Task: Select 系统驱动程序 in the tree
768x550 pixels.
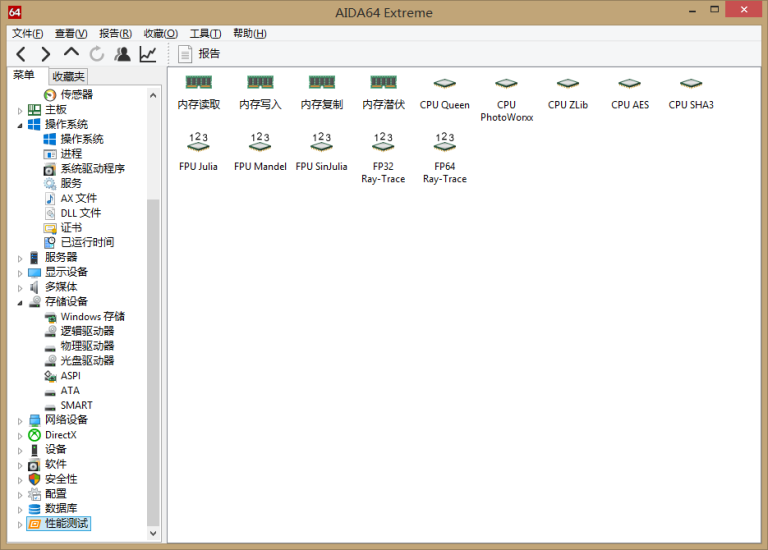Action: click(84, 168)
